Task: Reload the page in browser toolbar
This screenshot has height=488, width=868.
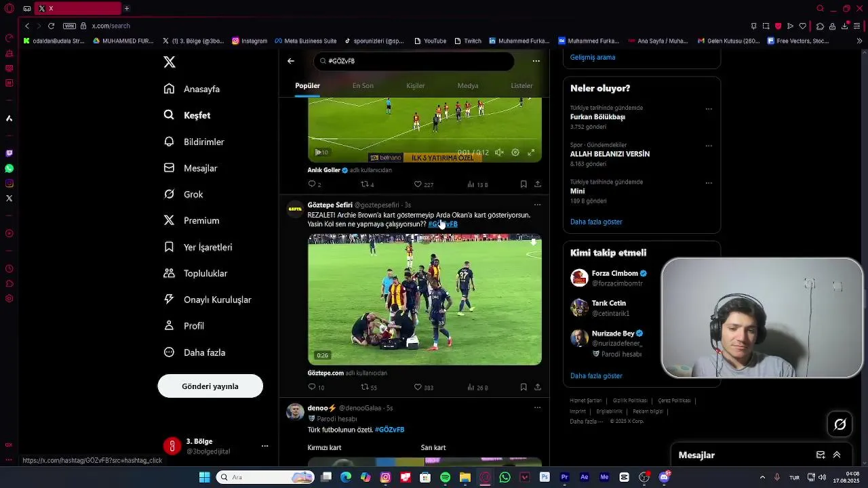Action: click(51, 26)
